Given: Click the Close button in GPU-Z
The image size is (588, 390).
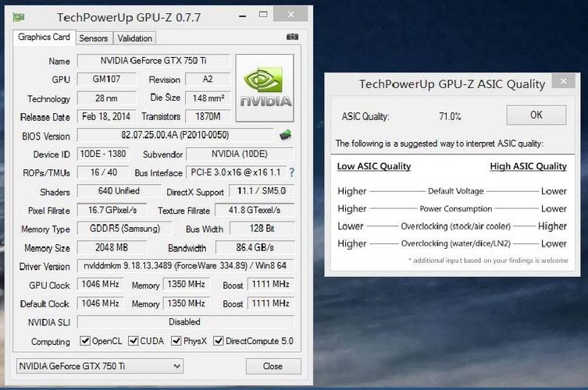Looking at the screenshot, I should [x=273, y=366].
